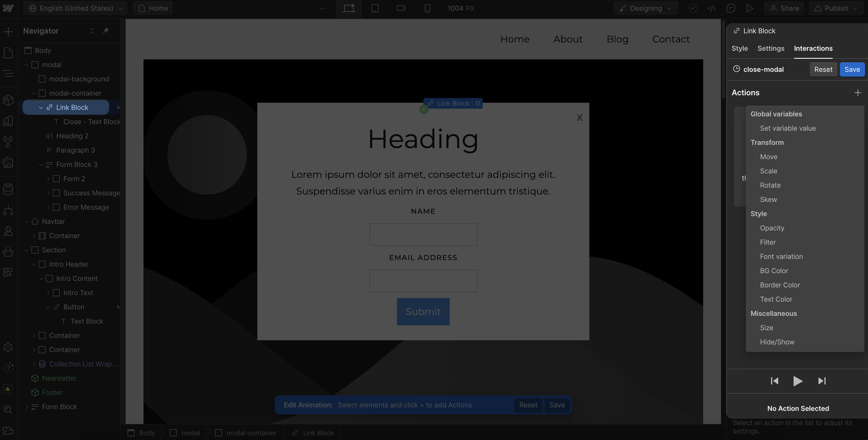This screenshot has width=868, height=440.
Task: Collapse the modal-container tree item
Action: 34,93
